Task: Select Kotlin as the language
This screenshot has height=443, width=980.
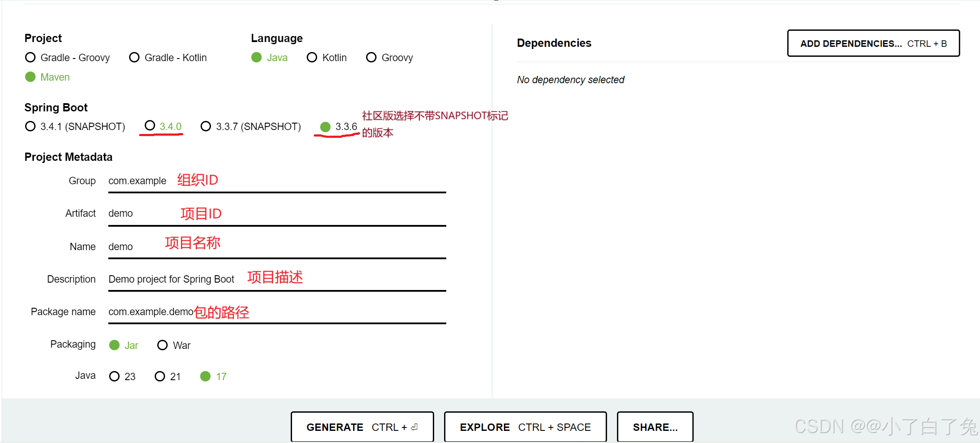Action: [327, 58]
